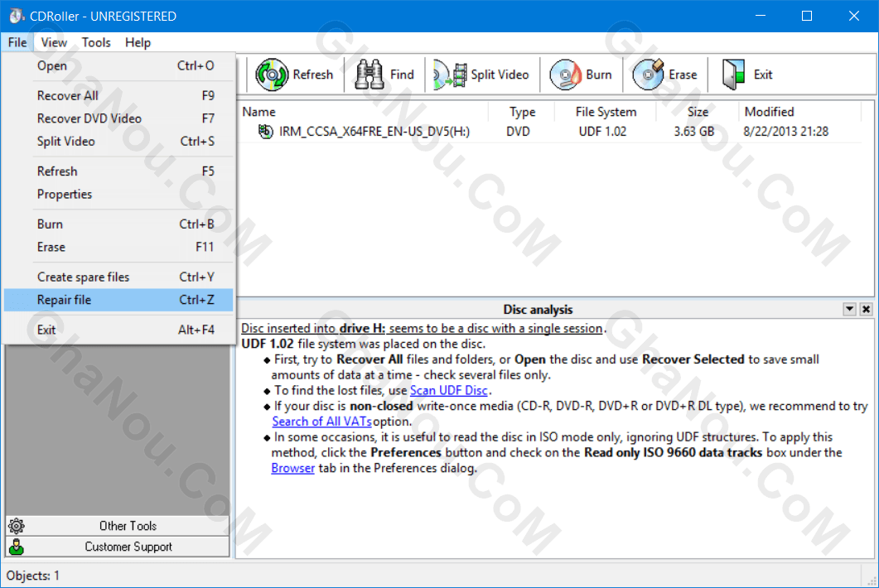The width and height of the screenshot is (879, 588).
Task: Sort by the Type column header
Action: click(x=522, y=112)
